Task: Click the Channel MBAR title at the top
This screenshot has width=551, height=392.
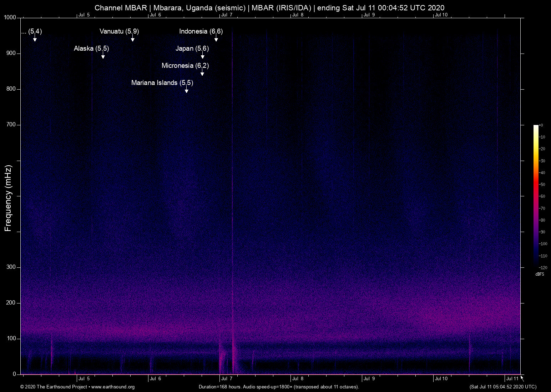Action: pos(269,7)
